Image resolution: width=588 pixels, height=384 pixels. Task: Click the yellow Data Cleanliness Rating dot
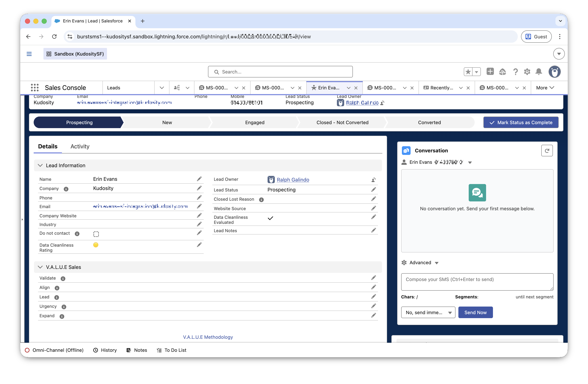[x=96, y=245]
